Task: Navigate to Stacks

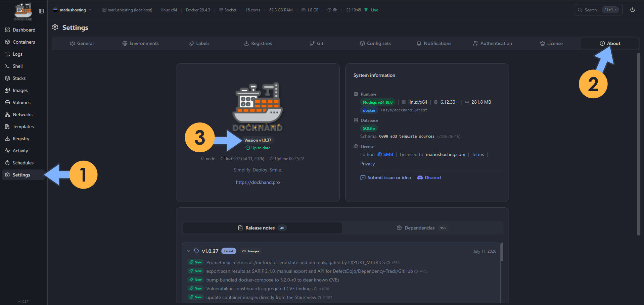Action: pyautogui.click(x=23, y=78)
